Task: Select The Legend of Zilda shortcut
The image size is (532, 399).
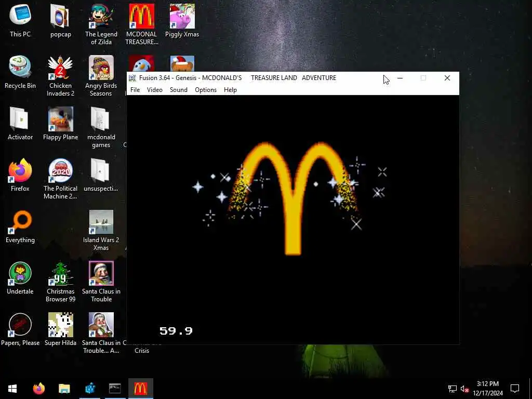Action: click(x=101, y=24)
